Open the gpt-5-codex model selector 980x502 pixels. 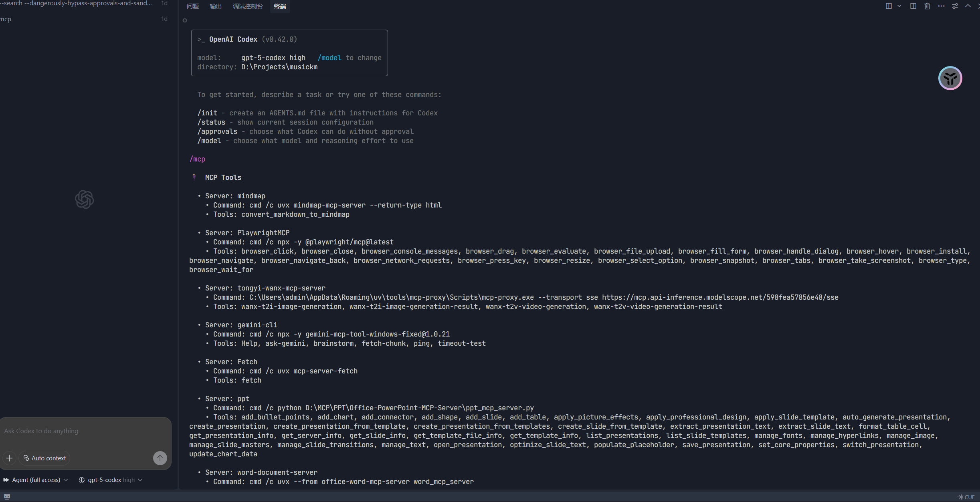point(111,480)
